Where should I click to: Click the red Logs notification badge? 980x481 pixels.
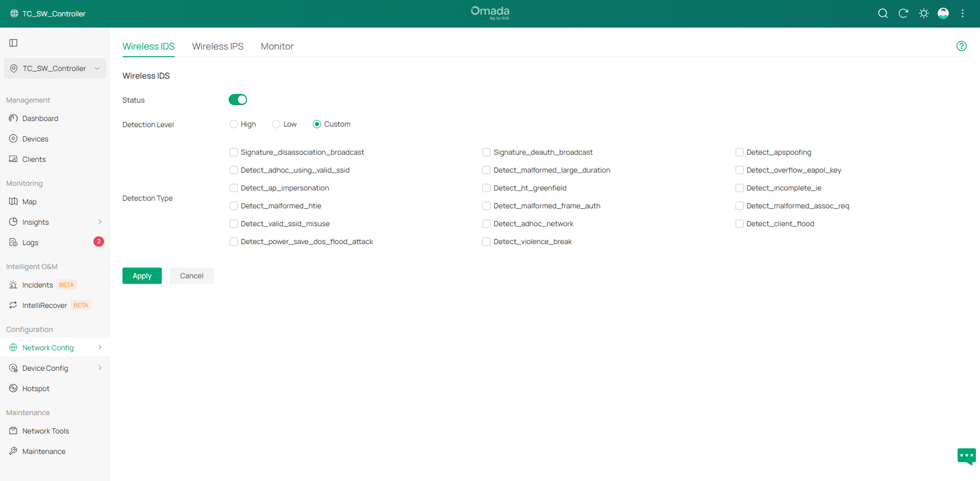[99, 241]
